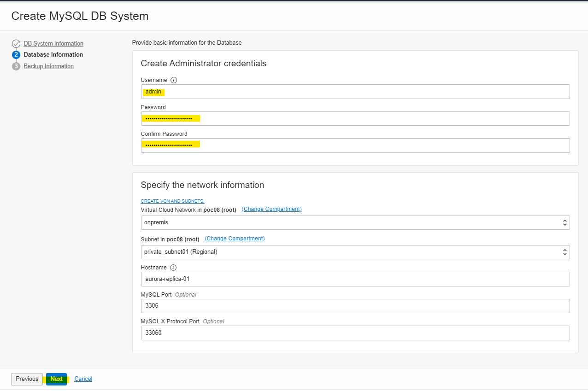Change Compartment for Subnet
The image size is (588, 391).
point(235,239)
